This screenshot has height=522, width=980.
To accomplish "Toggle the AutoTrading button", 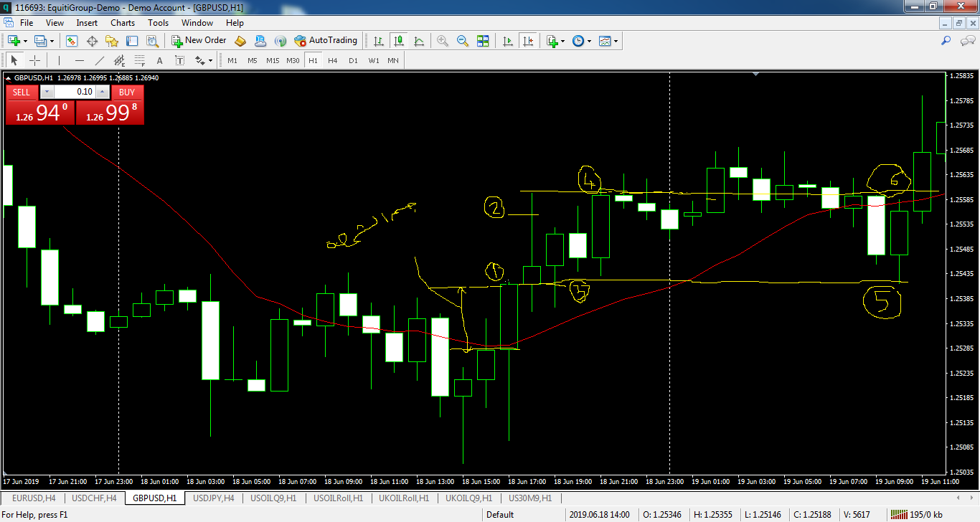I will click(326, 41).
